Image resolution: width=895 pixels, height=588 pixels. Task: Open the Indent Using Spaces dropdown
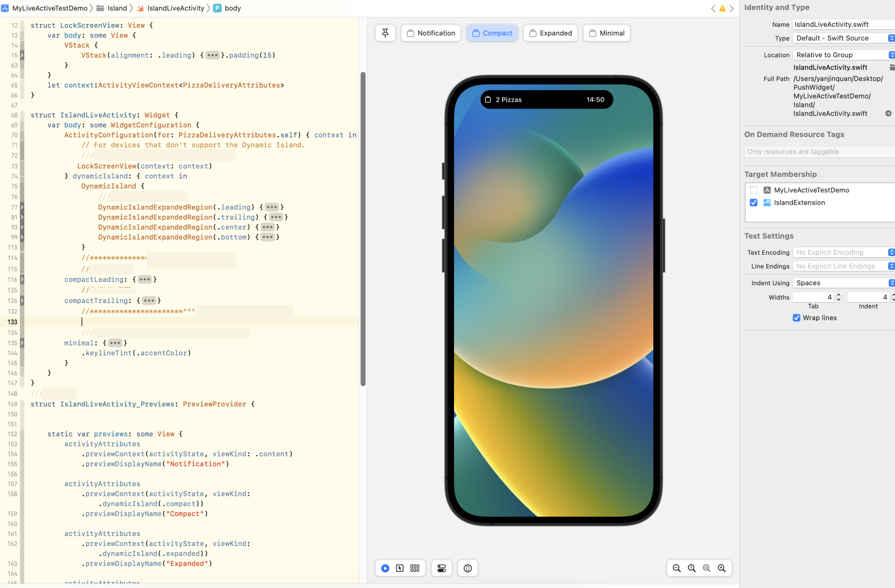[x=842, y=283]
